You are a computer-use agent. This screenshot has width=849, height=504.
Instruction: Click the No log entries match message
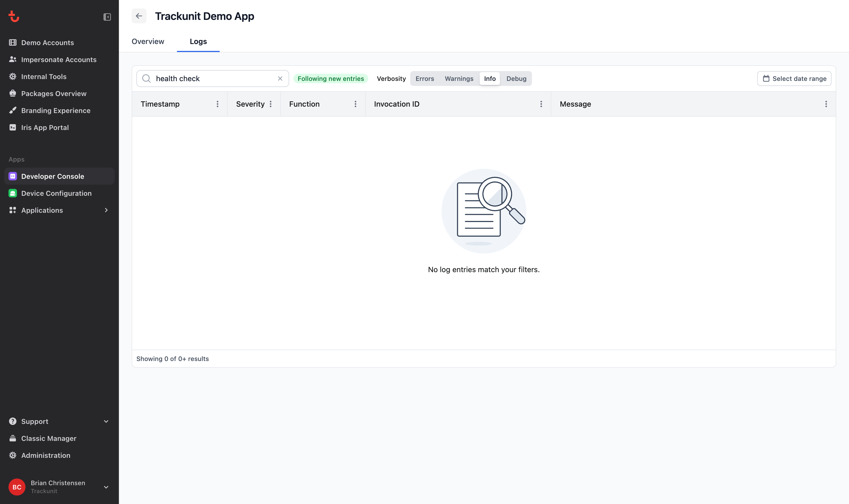pos(484,269)
